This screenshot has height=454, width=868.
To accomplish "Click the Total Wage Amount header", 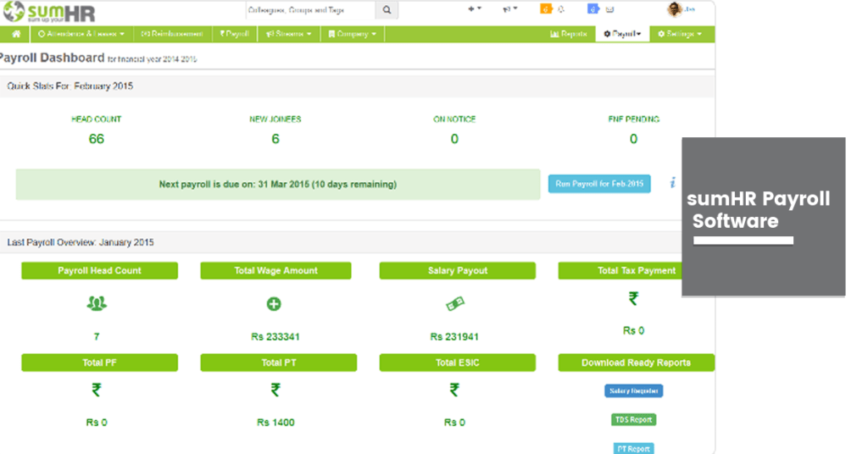I will click(275, 270).
